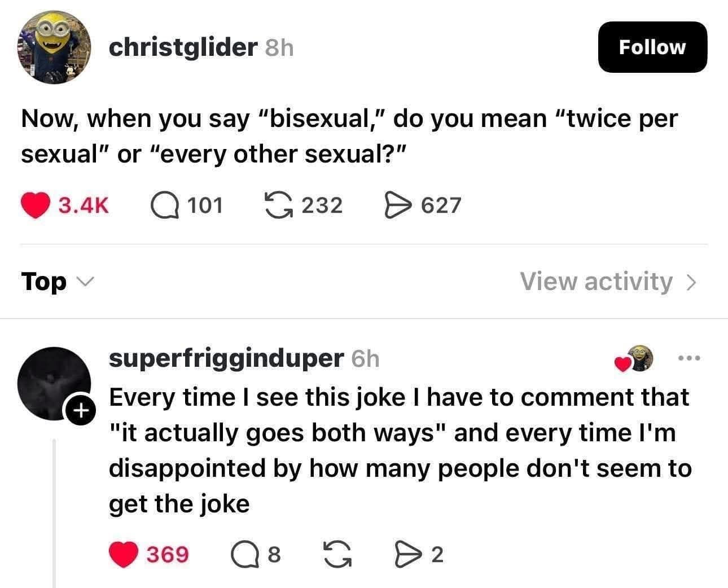Click the View activity chevron arrow
This screenshot has height=588, width=728.
tap(690, 281)
